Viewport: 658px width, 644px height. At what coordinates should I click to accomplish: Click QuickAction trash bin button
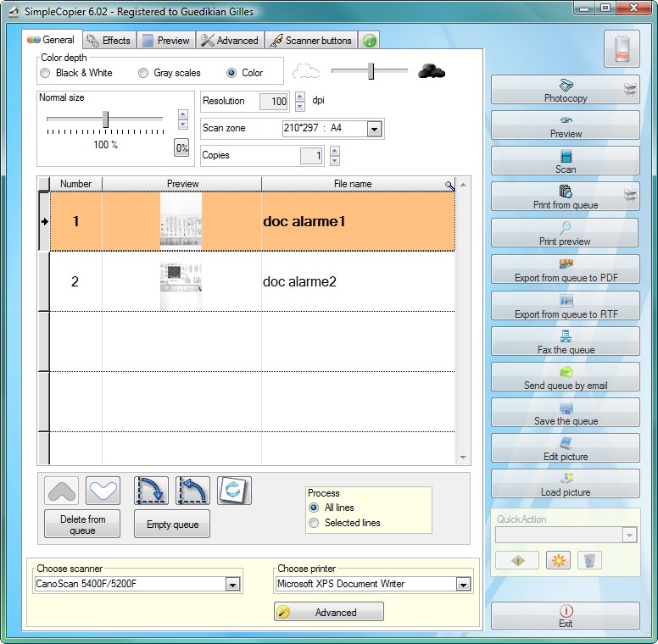(589, 561)
